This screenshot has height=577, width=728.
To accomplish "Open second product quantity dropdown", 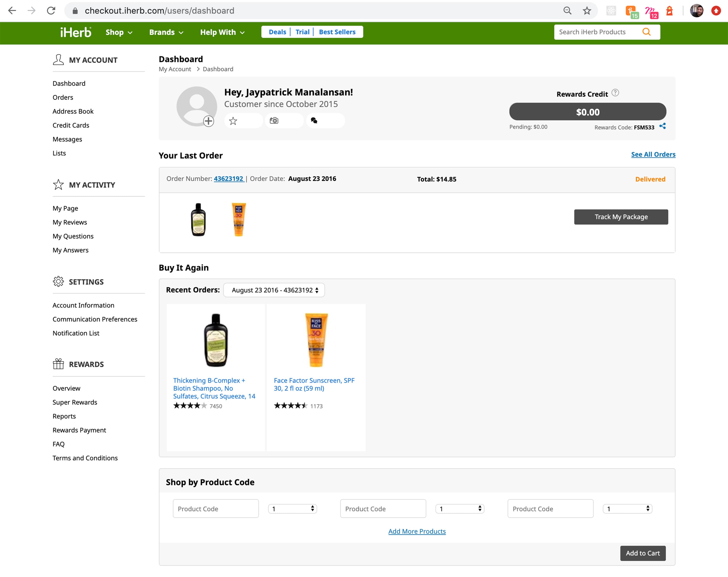I will coord(460,509).
